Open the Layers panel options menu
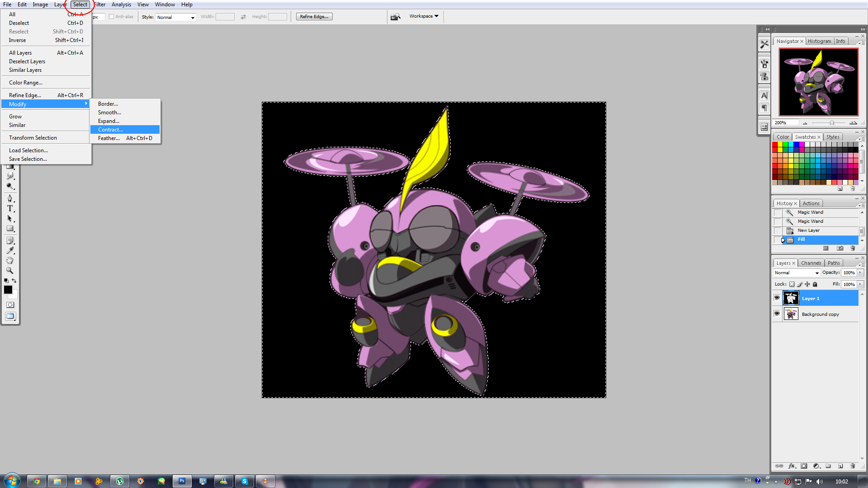This screenshot has width=868, height=488. pyautogui.click(x=862, y=264)
